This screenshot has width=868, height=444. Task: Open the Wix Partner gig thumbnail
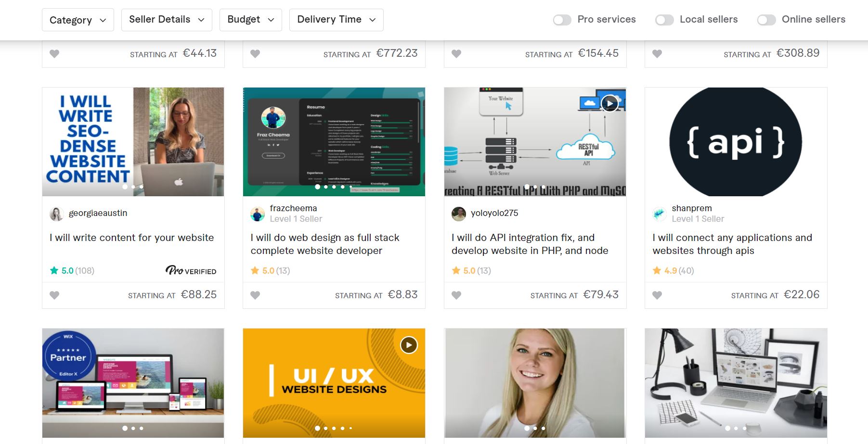(133, 383)
